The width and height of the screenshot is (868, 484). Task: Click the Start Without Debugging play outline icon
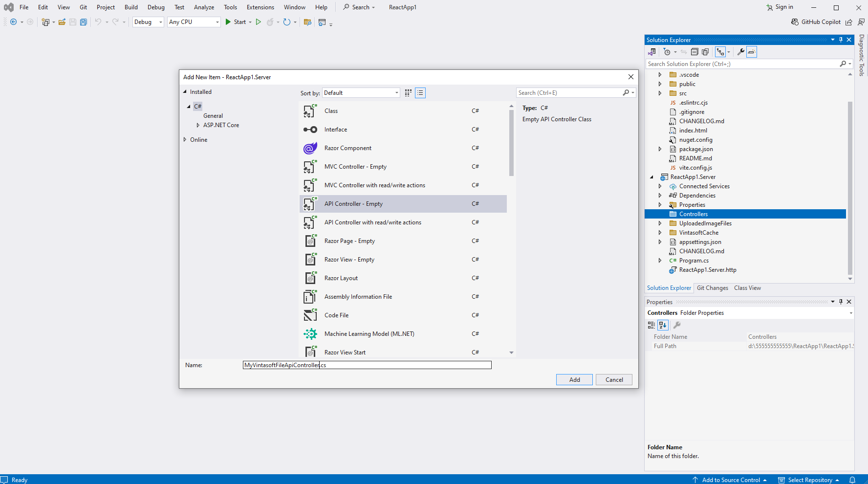(x=259, y=22)
